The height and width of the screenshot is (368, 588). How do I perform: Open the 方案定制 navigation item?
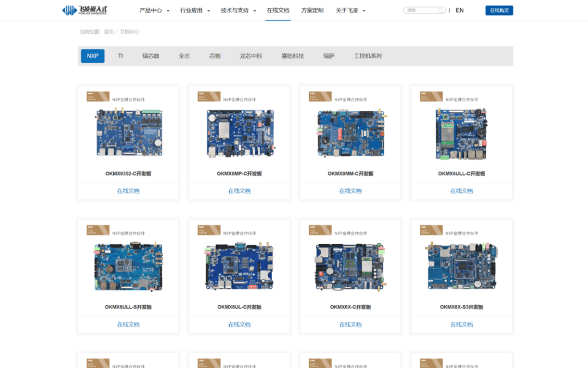[x=313, y=10]
